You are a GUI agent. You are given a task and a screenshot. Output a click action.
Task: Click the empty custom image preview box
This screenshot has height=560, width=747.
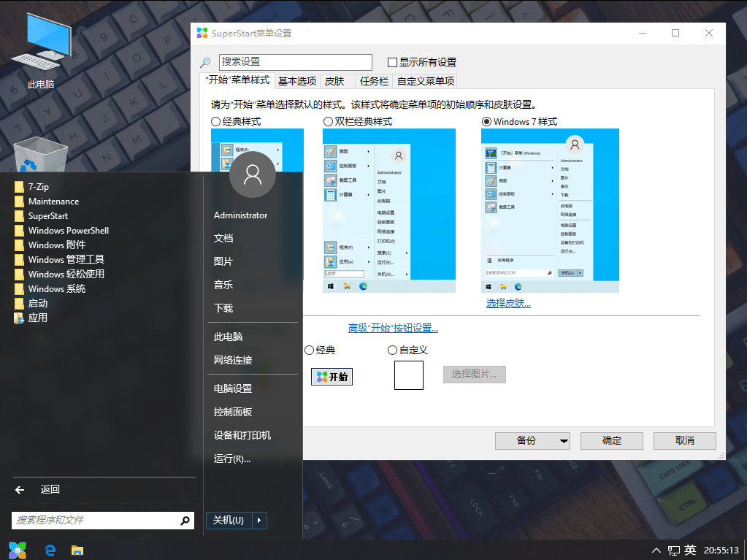pyautogui.click(x=409, y=375)
